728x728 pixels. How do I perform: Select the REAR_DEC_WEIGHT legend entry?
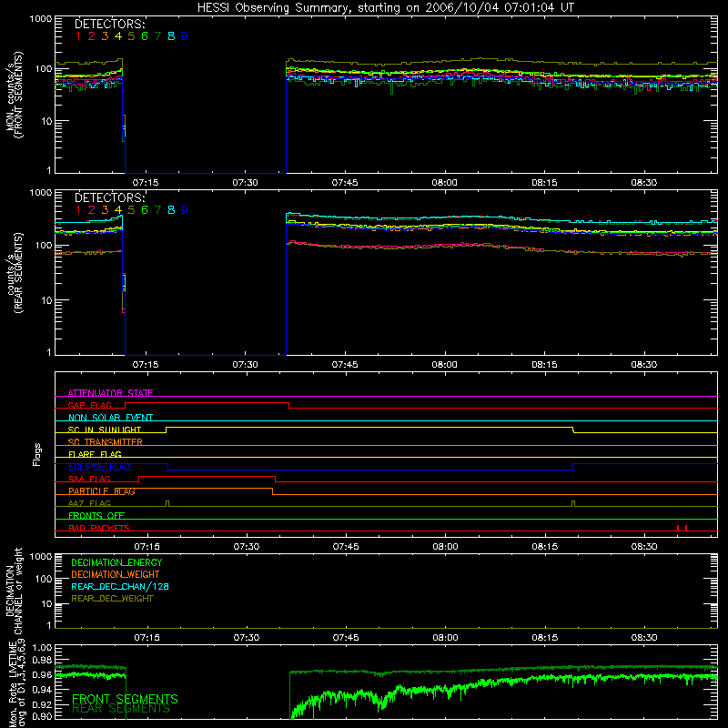pyautogui.click(x=112, y=599)
